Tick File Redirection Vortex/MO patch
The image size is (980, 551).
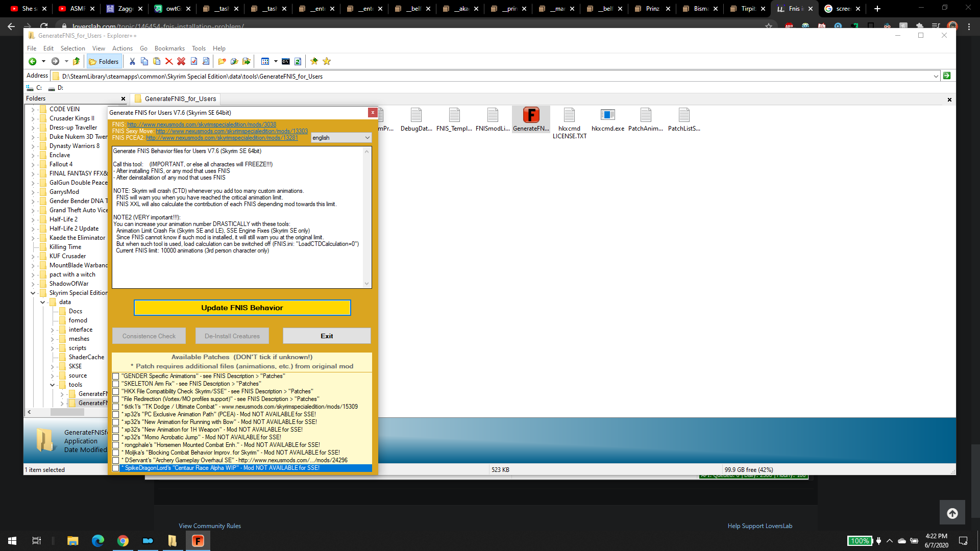tap(116, 399)
